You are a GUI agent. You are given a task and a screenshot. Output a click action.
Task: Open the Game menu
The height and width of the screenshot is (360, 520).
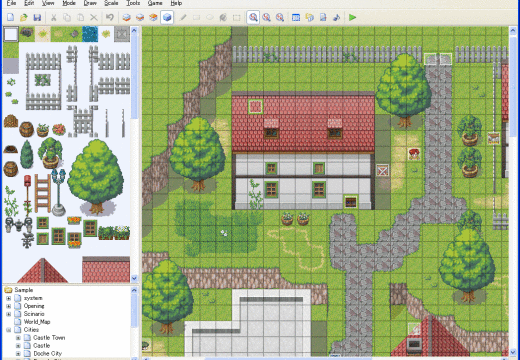[x=155, y=3]
